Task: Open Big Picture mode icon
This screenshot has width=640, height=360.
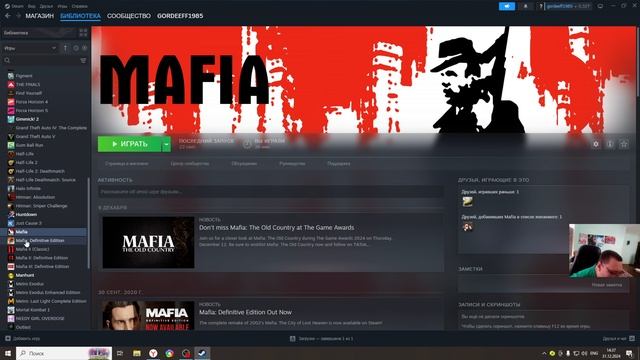Action: [x=600, y=6]
